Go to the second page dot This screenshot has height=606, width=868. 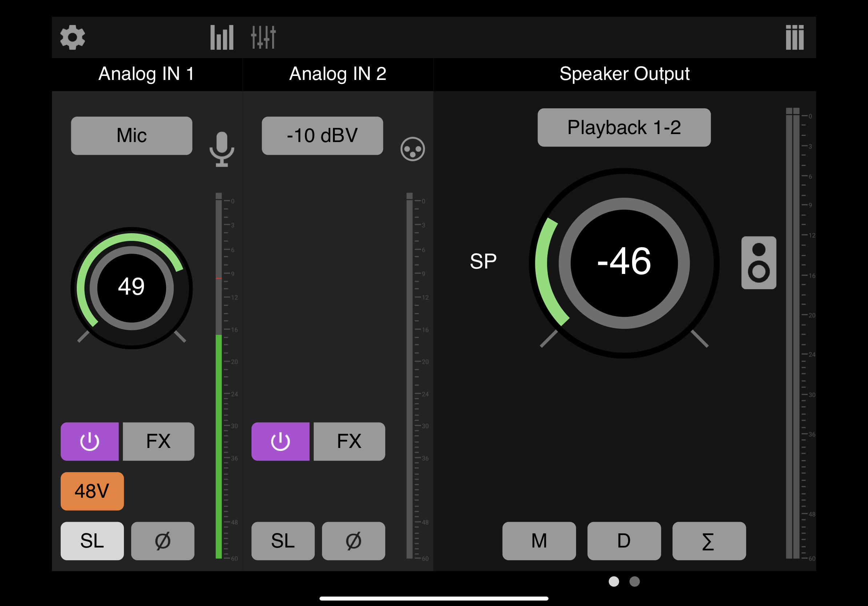pos(635,581)
